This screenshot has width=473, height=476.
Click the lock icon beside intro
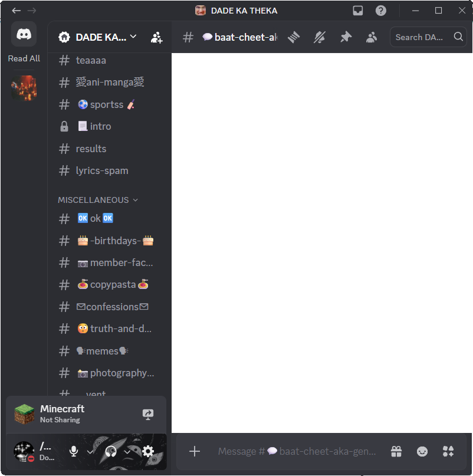pyautogui.click(x=64, y=126)
